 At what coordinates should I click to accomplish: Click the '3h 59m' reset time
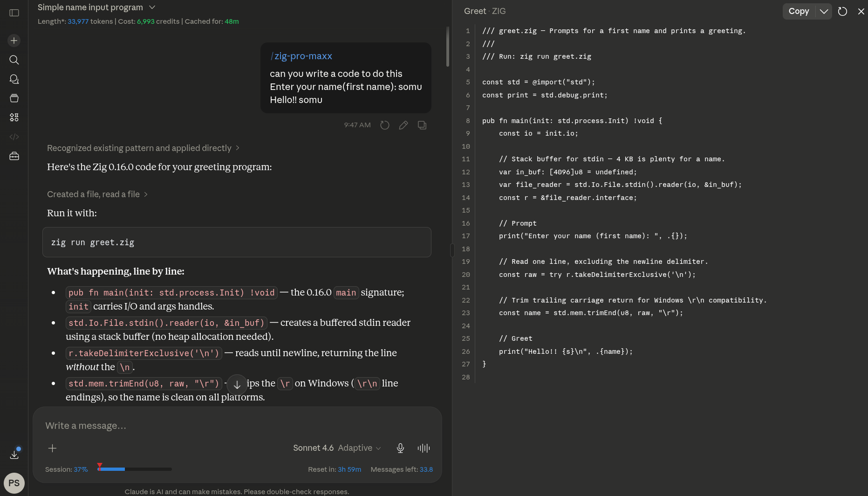pyautogui.click(x=349, y=469)
